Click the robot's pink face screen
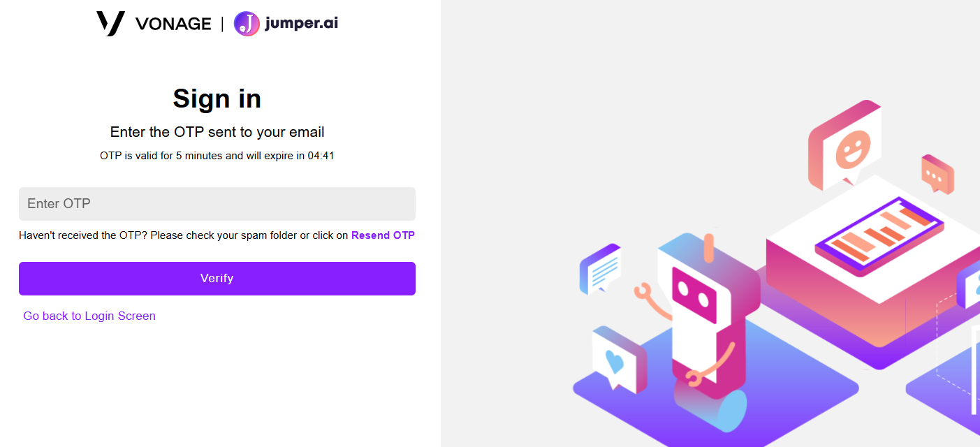The width and height of the screenshot is (980, 447). point(694,295)
